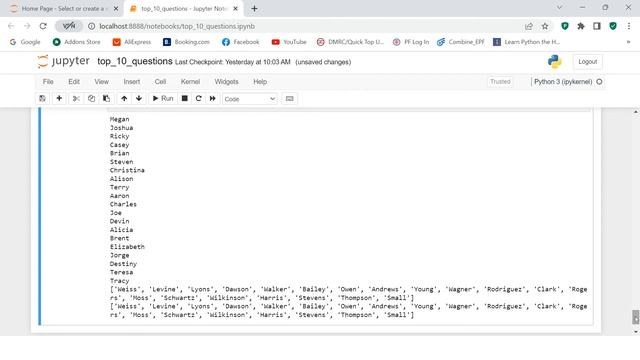Image resolution: width=640 pixels, height=360 pixels.
Task: Open the Google bookmark
Action: click(x=25, y=42)
